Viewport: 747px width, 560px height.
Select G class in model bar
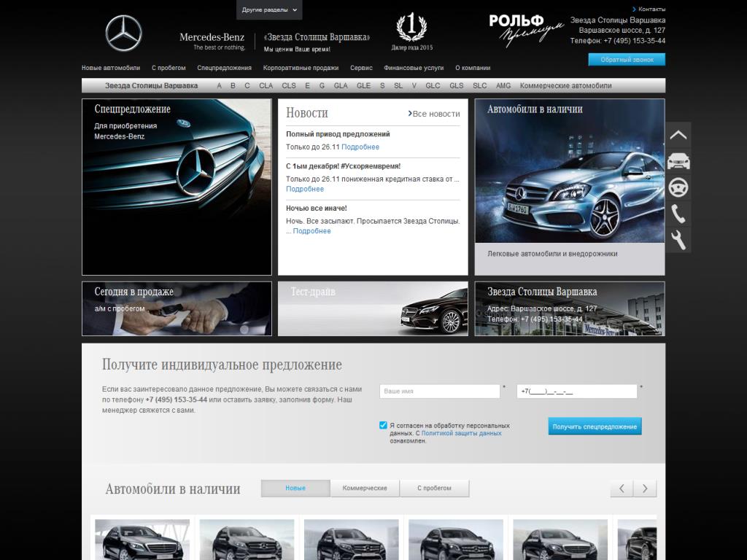pyautogui.click(x=322, y=86)
